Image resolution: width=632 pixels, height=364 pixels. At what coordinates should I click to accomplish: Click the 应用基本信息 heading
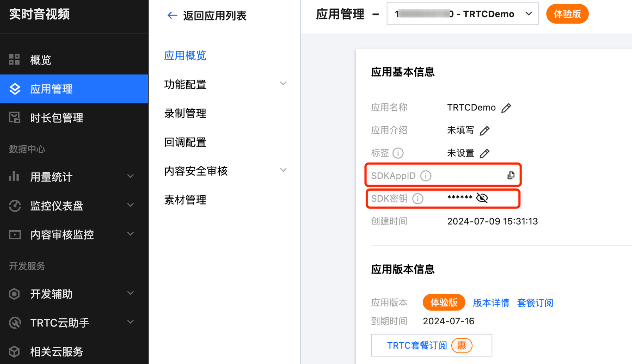pyautogui.click(x=403, y=72)
